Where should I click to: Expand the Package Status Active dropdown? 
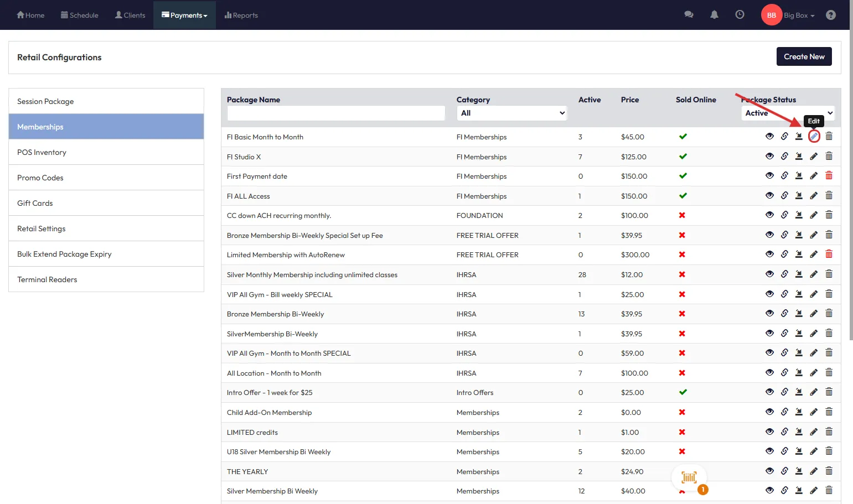pyautogui.click(x=788, y=113)
